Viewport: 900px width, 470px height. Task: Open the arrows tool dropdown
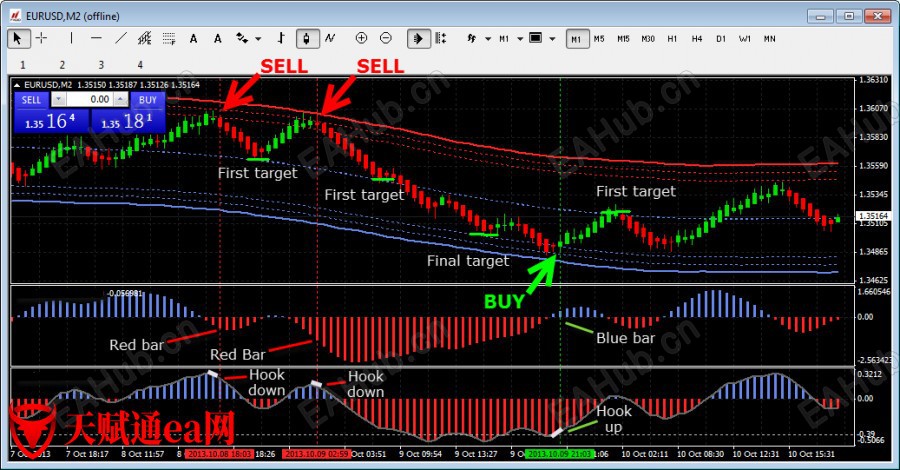point(258,39)
